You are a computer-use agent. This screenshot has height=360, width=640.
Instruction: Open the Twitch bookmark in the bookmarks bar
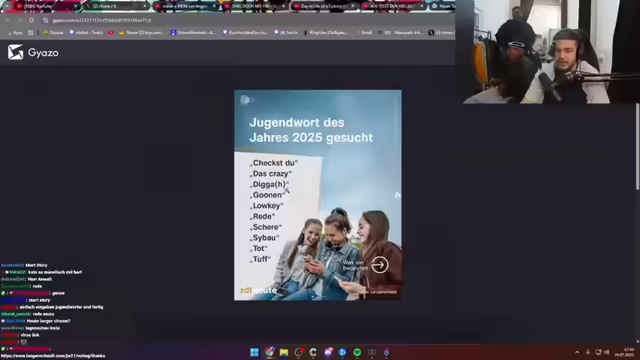(286, 33)
